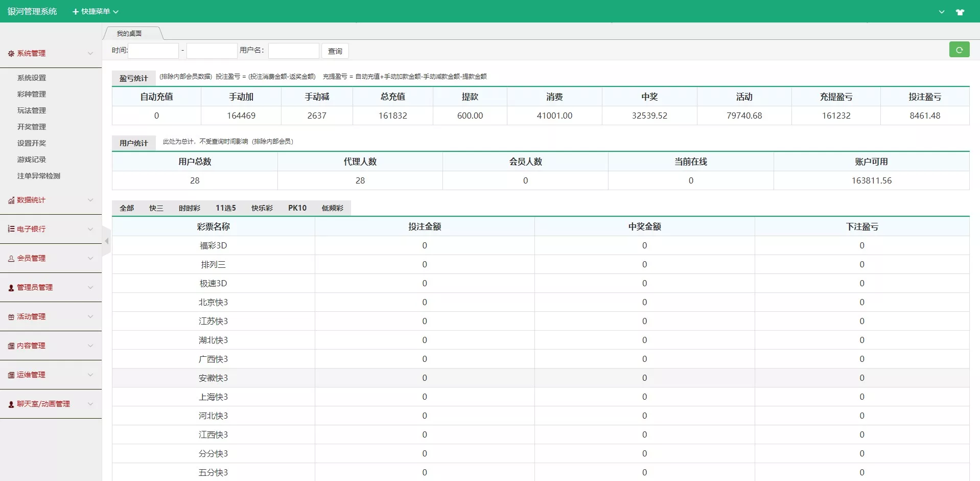This screenshot has width=980, height=481.
Task: Open the 设置开奖 settings page
Action: coord(31,143)
